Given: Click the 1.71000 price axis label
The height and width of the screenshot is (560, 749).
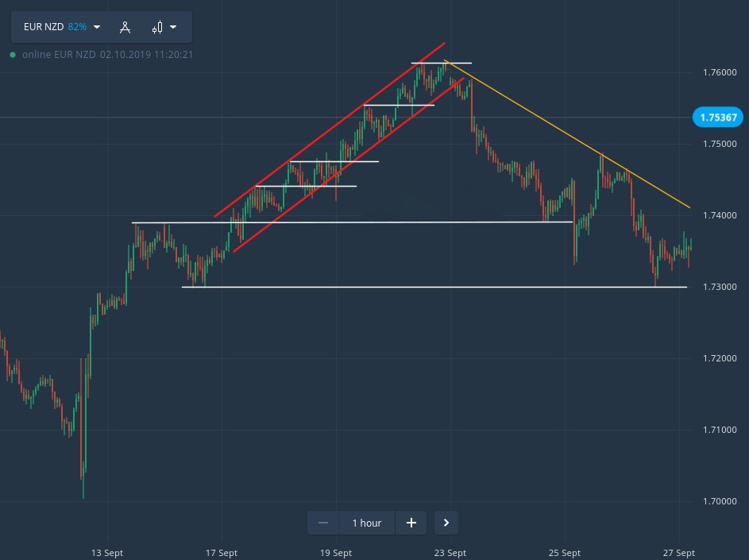Looking at the screenshot, I should [x=720, y=430].
